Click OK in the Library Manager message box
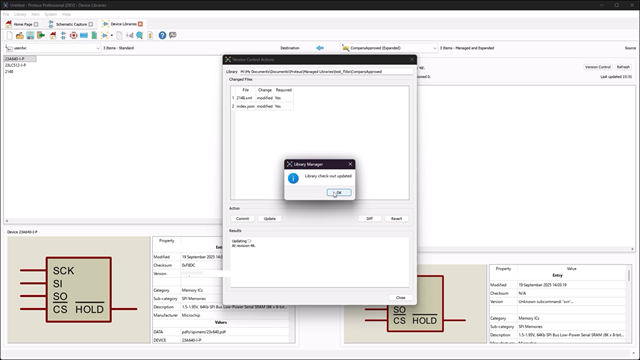Image resolution: width=640 pixels, height=360 pixels. 339,192
